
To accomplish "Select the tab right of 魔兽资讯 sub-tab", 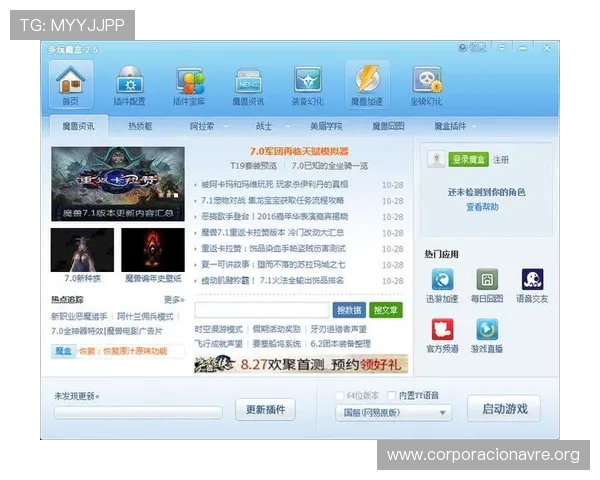I will click(x=140, y=126).
